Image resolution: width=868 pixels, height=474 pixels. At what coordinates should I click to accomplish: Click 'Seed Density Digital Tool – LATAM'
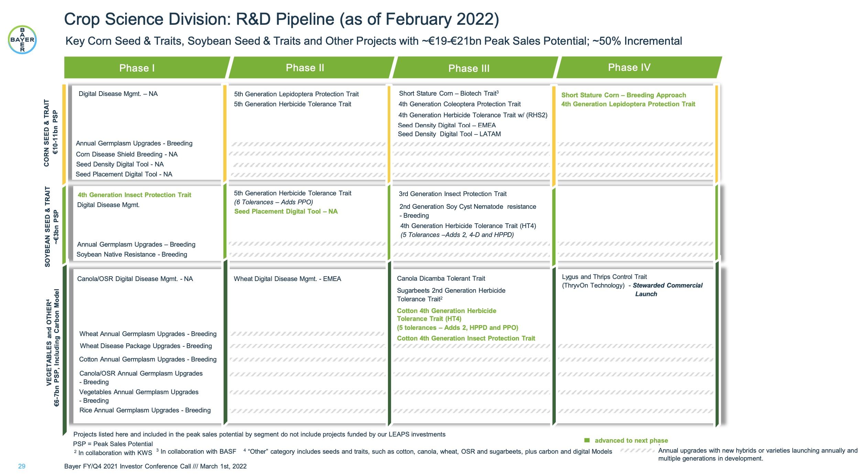coord(449,134)
